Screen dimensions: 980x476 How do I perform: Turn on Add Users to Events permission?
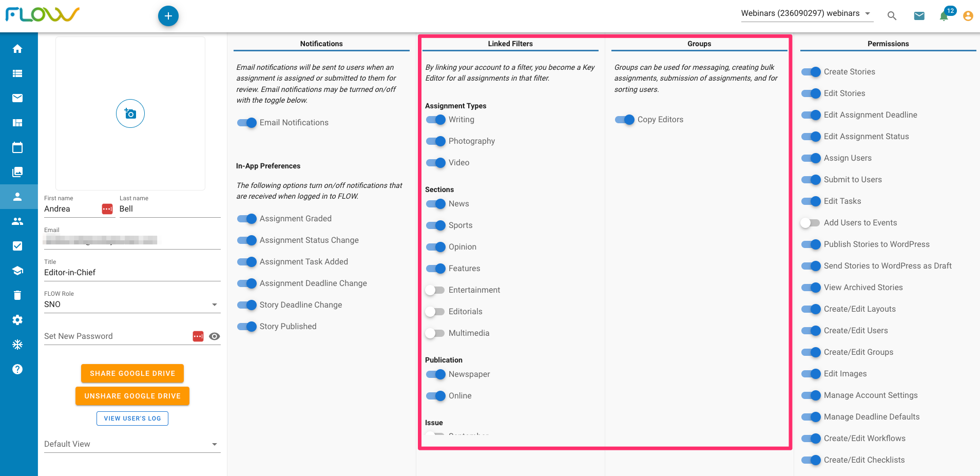pyautogui.click(x=811, y=223)
